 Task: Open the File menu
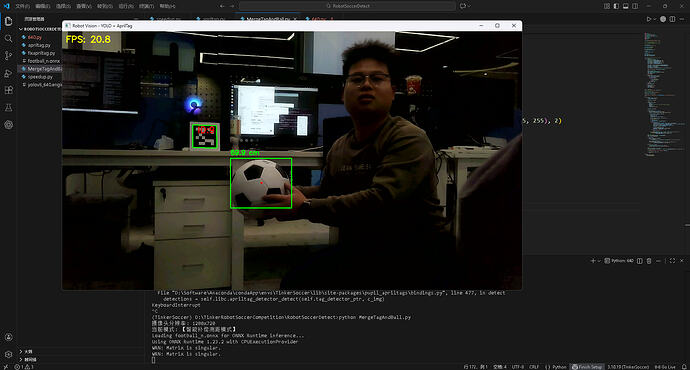(22, 6)
